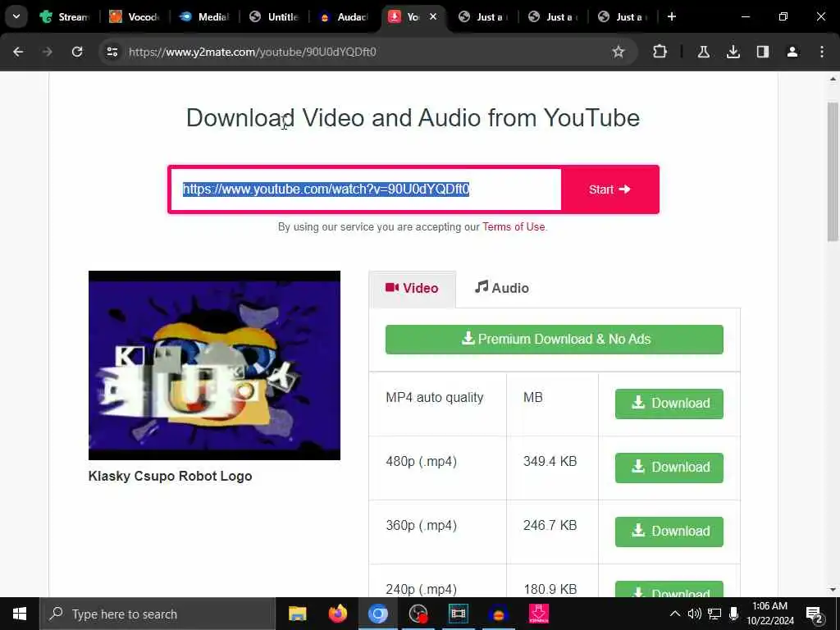This screenshot has height=630, width=840.
Task: Open a new browser tab
Action: coord(671,16)
